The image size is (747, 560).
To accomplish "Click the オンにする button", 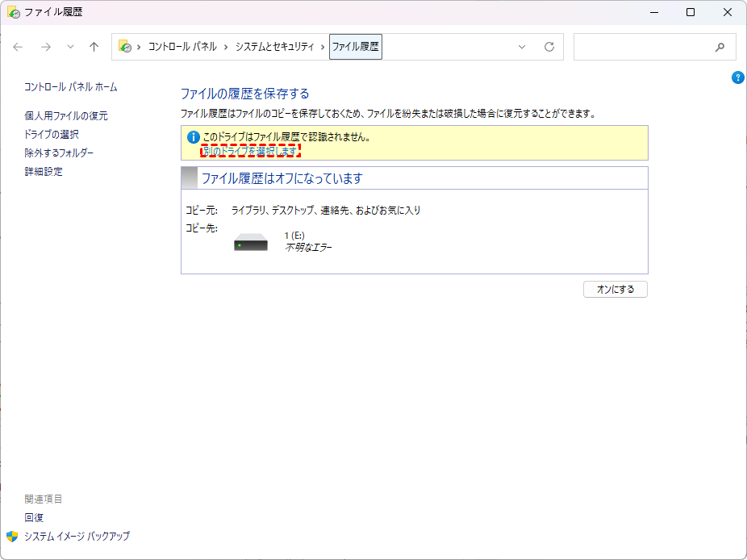I will point(615,289).
